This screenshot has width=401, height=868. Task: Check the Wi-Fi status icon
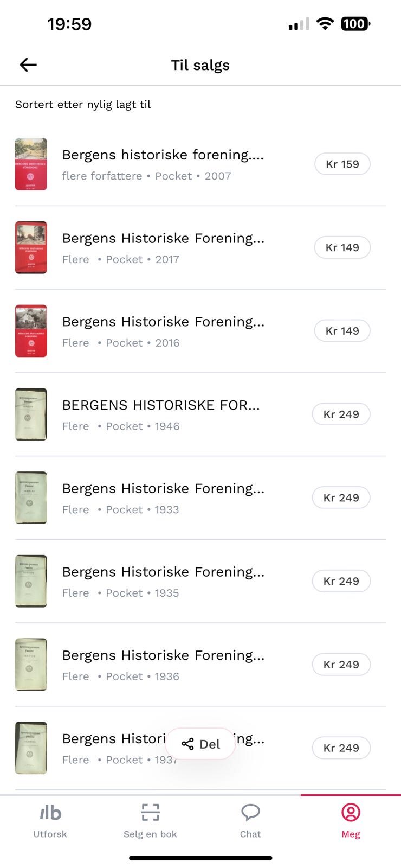(x=325, y=23)
